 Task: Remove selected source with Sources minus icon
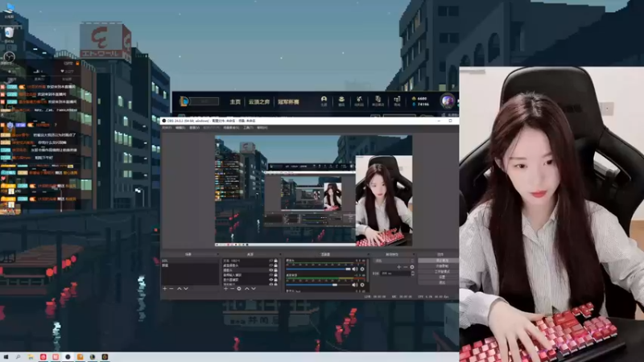click(232, 289)
